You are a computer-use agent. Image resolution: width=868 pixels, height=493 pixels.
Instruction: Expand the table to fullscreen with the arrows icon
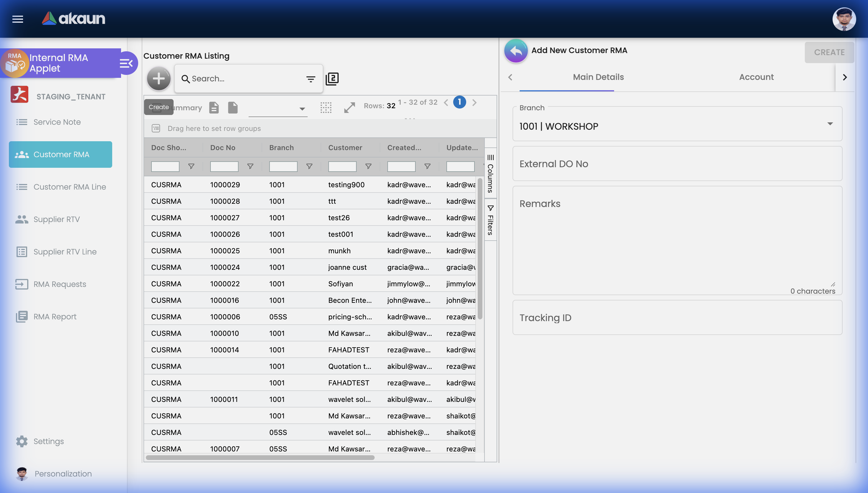(350, 107)
